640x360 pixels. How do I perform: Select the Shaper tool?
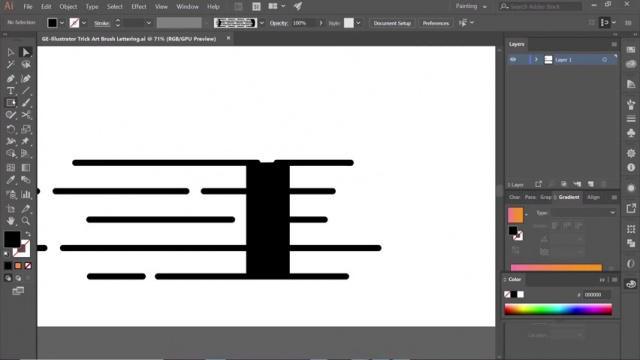pos(11,115)
